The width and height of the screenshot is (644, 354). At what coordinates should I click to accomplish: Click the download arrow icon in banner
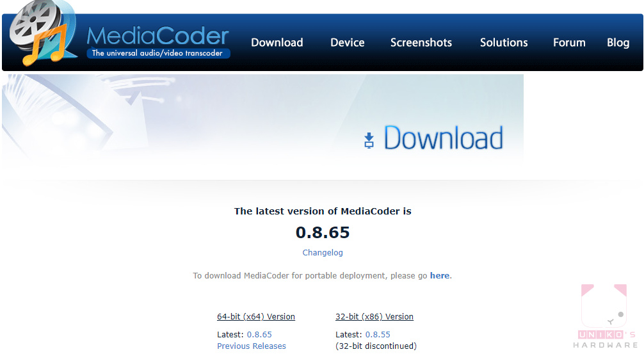369,140
